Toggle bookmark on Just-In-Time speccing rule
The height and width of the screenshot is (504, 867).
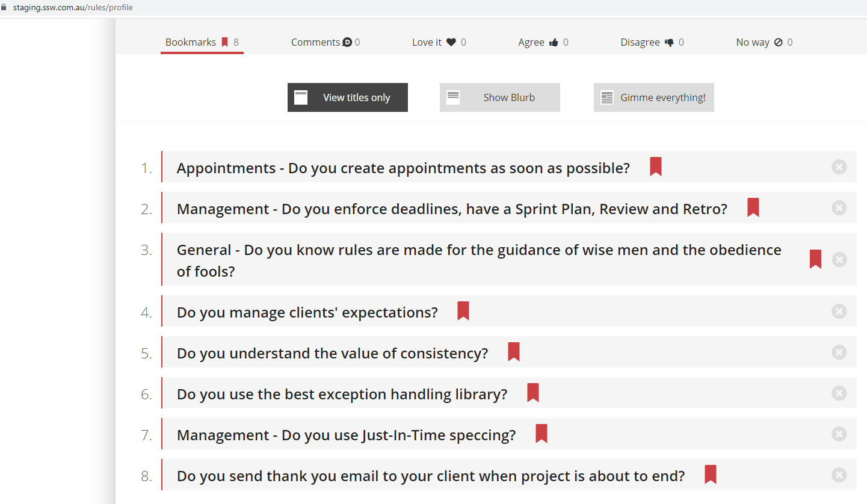541,434
